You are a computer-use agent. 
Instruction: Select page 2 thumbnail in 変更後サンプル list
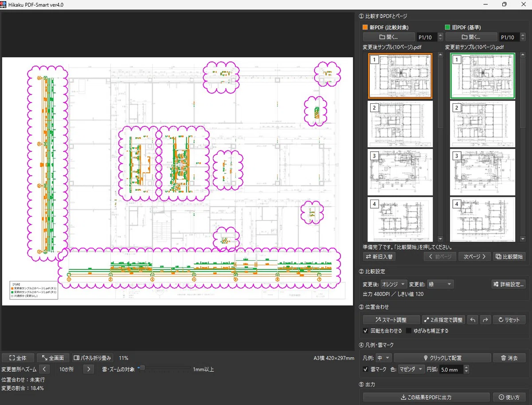(400, 124)
